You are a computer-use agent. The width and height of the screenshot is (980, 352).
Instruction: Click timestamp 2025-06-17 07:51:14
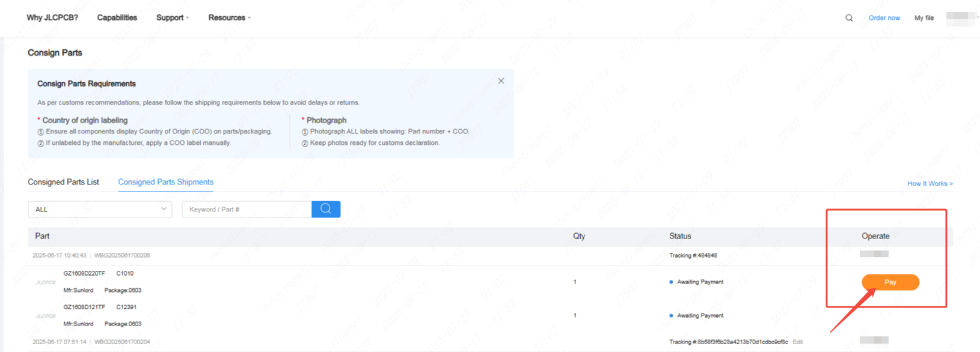coord(60,342)
